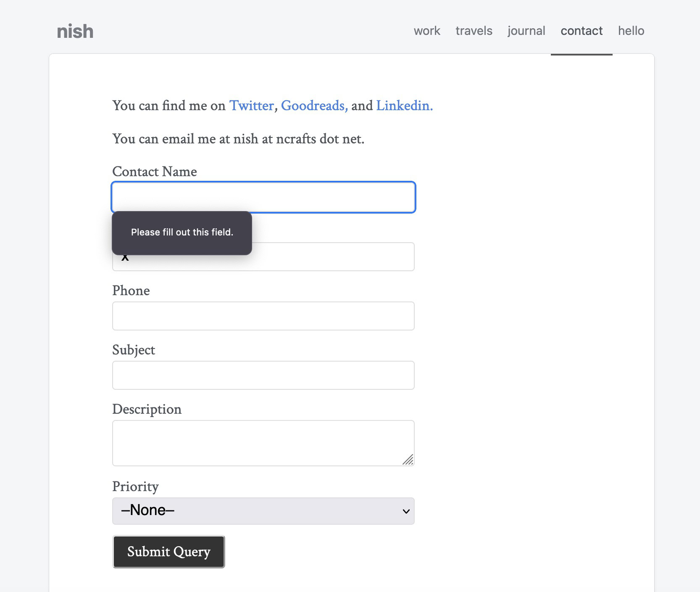Open the Goodreads profile link
This screenshot has width=700, height=592.
tap(314, 106)
